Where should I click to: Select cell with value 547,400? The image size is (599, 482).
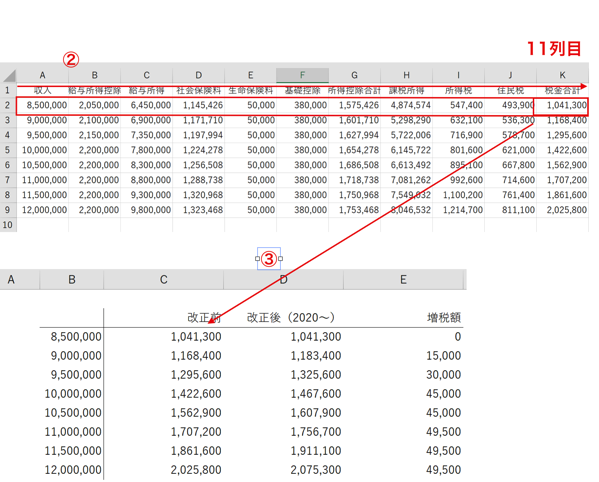pos(458,105)
